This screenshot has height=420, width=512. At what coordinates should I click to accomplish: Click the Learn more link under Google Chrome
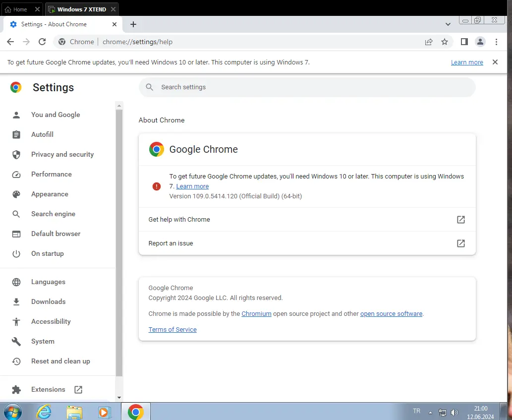192,186
